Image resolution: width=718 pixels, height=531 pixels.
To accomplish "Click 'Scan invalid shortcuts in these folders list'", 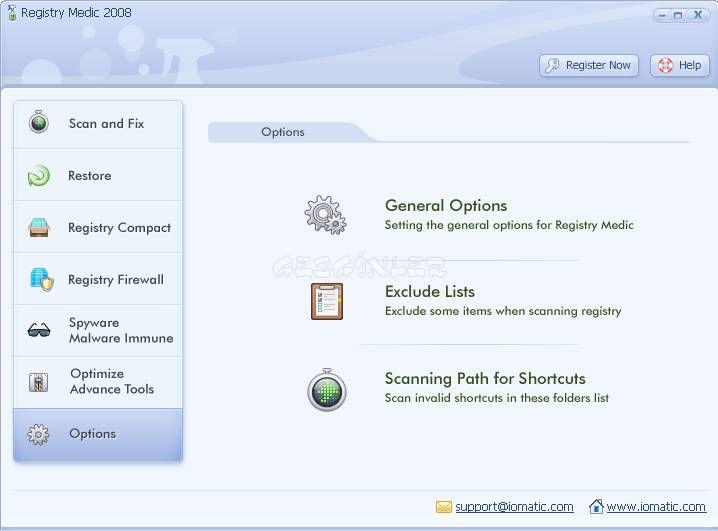I will (x=497, y=398).
